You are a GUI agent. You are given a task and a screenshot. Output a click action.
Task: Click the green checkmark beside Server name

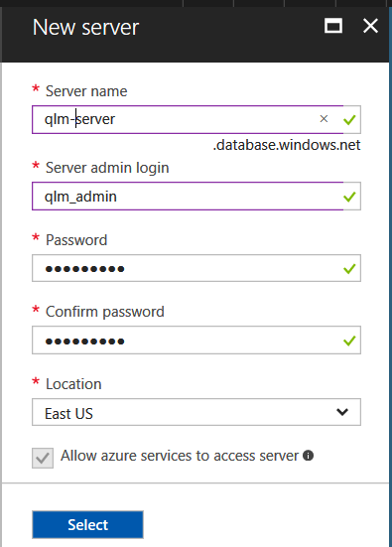tap(349, 120)
